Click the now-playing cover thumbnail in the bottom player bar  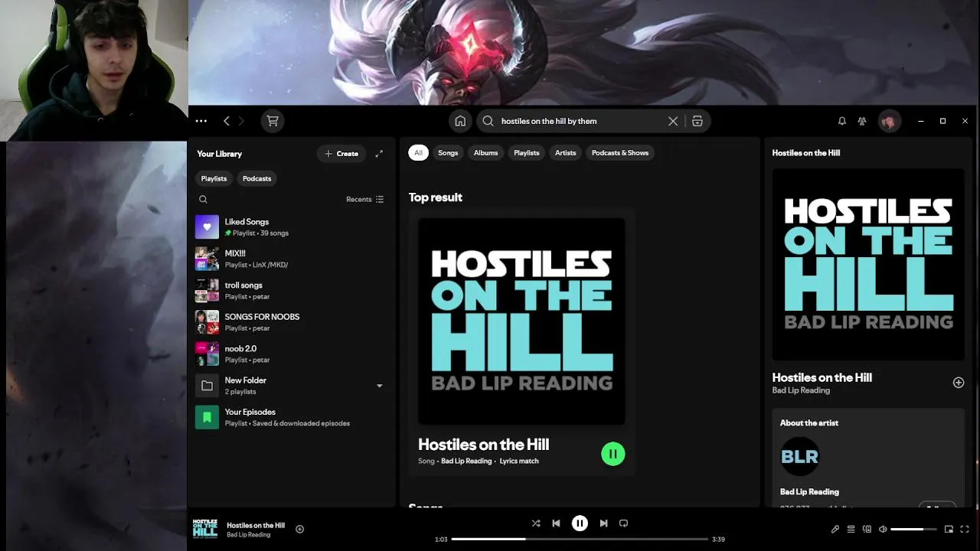[205, 529]
